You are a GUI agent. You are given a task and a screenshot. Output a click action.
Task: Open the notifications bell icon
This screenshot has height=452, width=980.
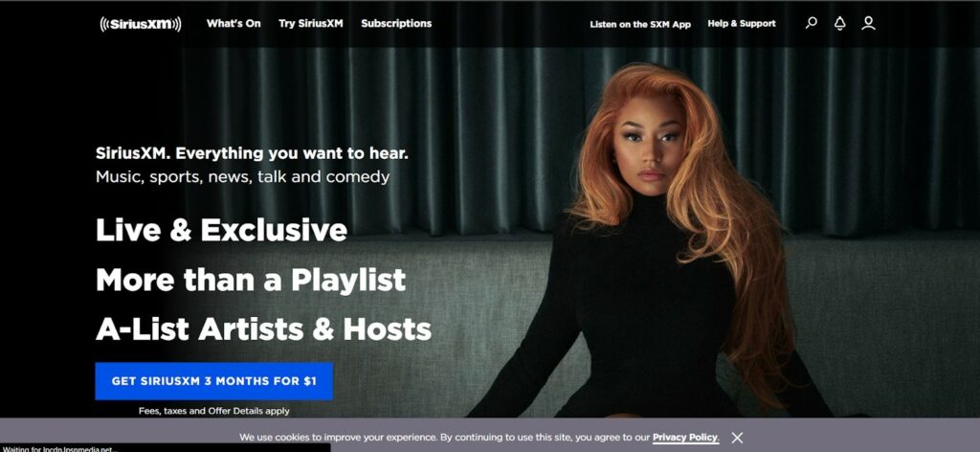pos(839,23)
